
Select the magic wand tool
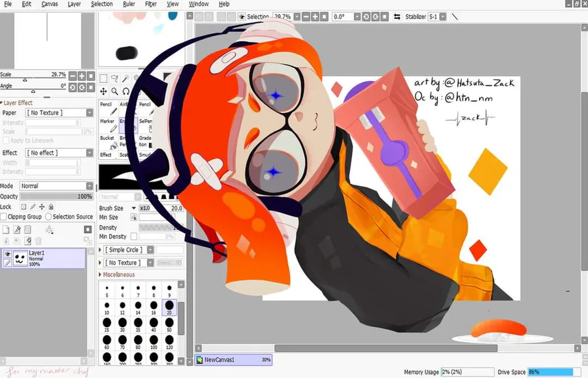click(125, 78)
